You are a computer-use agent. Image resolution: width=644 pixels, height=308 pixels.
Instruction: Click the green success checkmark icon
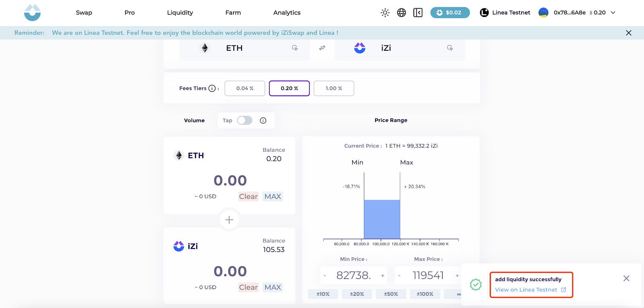tap(476, 285)
